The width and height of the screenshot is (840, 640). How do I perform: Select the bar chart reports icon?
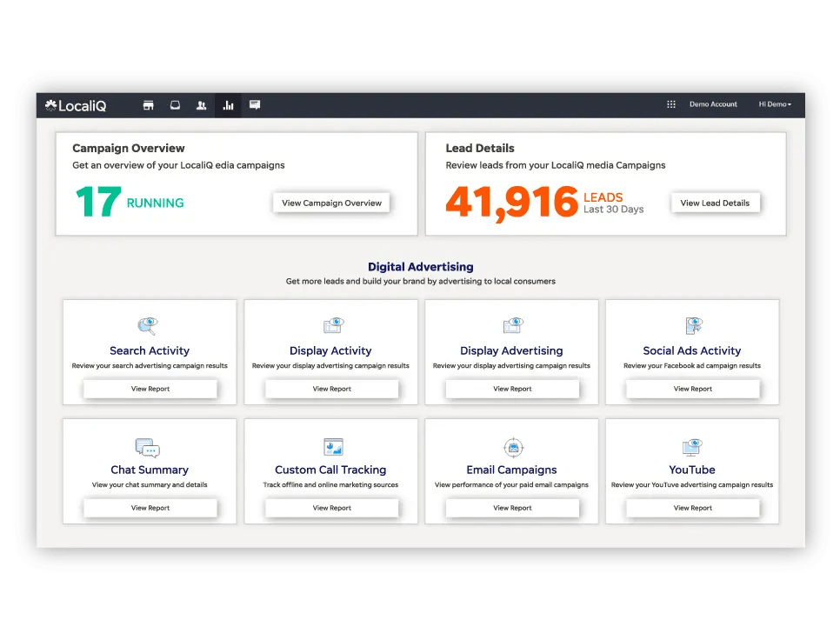[x=228, y=105]
